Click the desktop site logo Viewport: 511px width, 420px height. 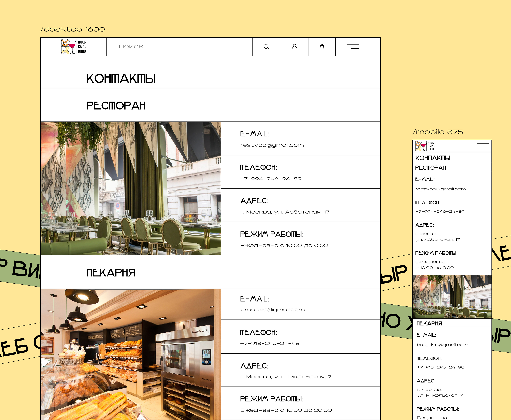(x=74, y=47)
